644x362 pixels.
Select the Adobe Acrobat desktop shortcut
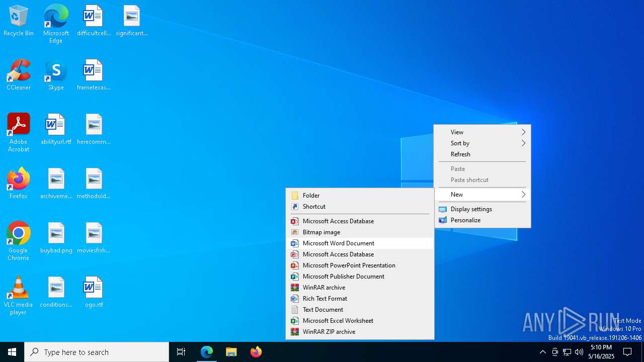pyautogui.click(x=19, y=133)
